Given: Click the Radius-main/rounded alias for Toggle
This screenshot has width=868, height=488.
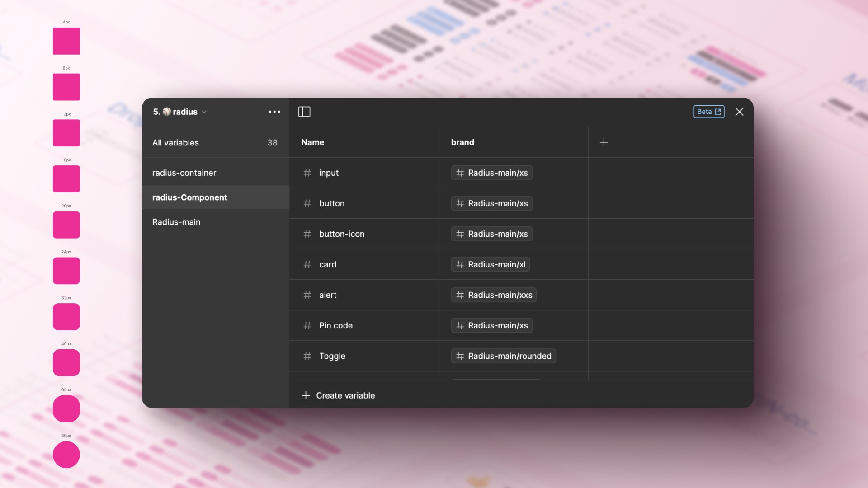Looking at the screenshot, I should click(x=504, y=356).
